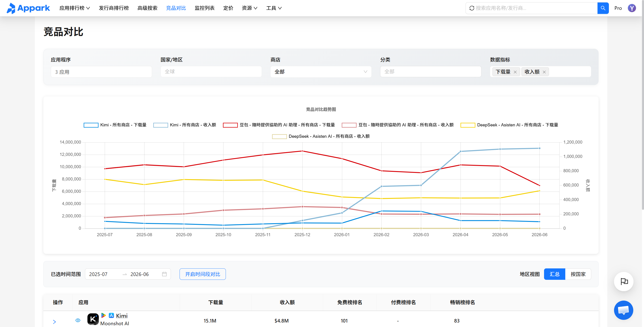Open the 数据指标 multi-select field
This screenshot has height=327, width=644.
point(540,72)
